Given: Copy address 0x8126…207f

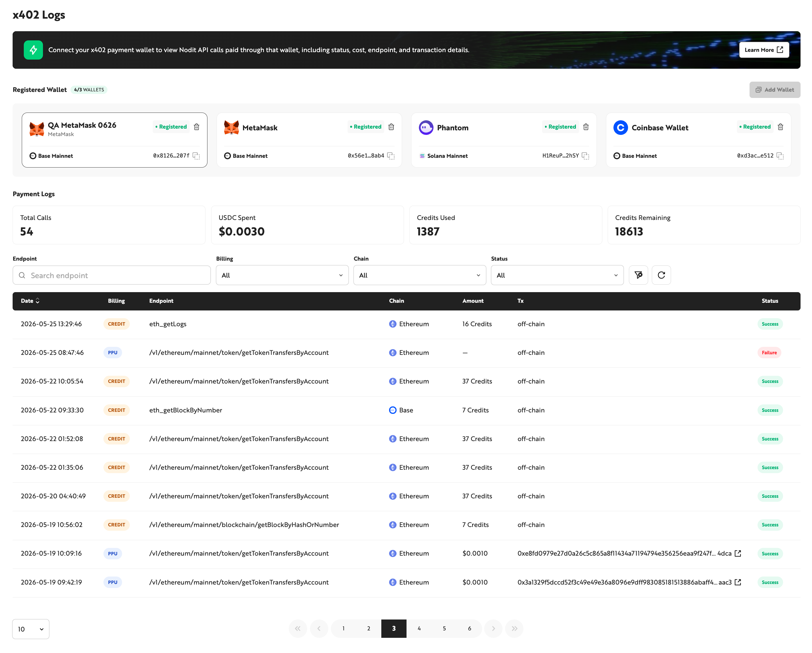Looking at the screenshot, I should 196,156.
